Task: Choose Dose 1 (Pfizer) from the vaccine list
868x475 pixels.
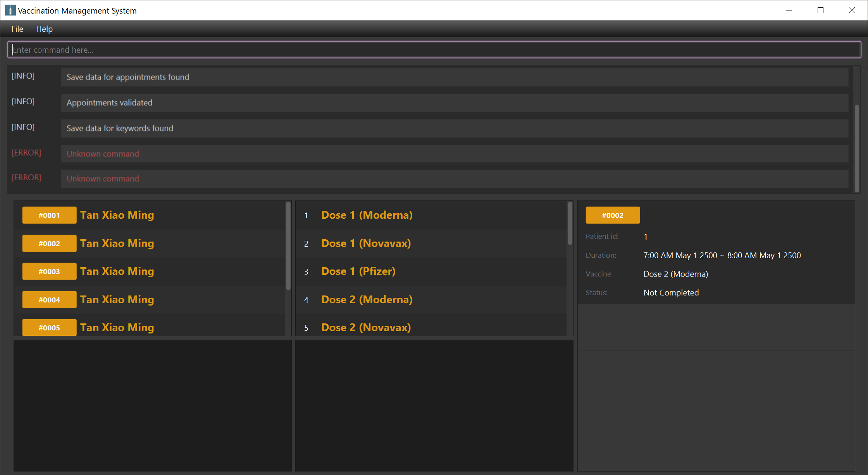Action: [x=358, y=271]
